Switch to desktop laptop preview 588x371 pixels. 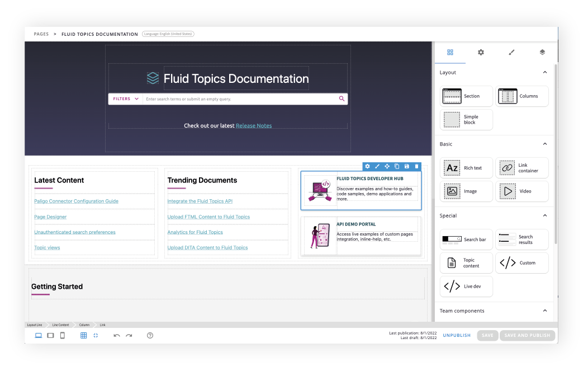tap(38, 335)
